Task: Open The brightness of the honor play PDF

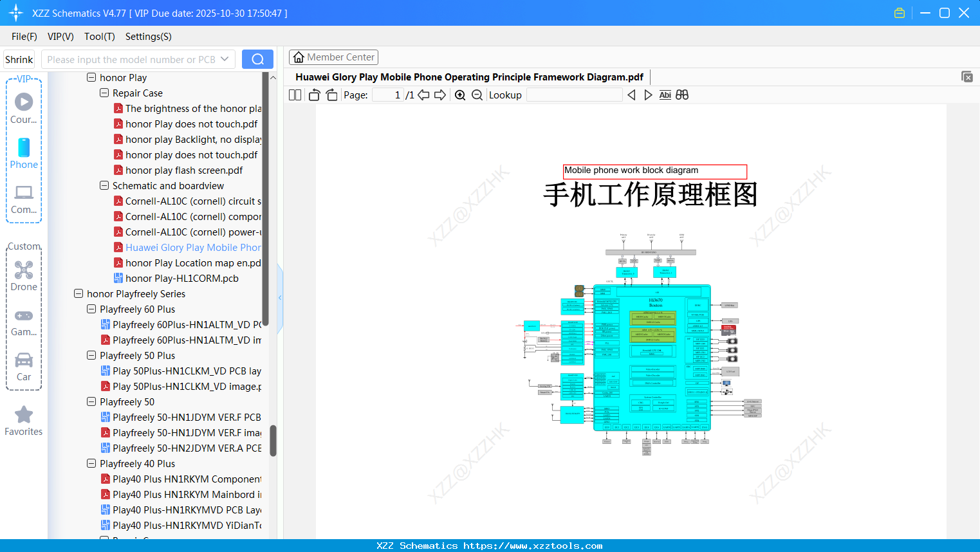Action: click(x=188, y=108)
